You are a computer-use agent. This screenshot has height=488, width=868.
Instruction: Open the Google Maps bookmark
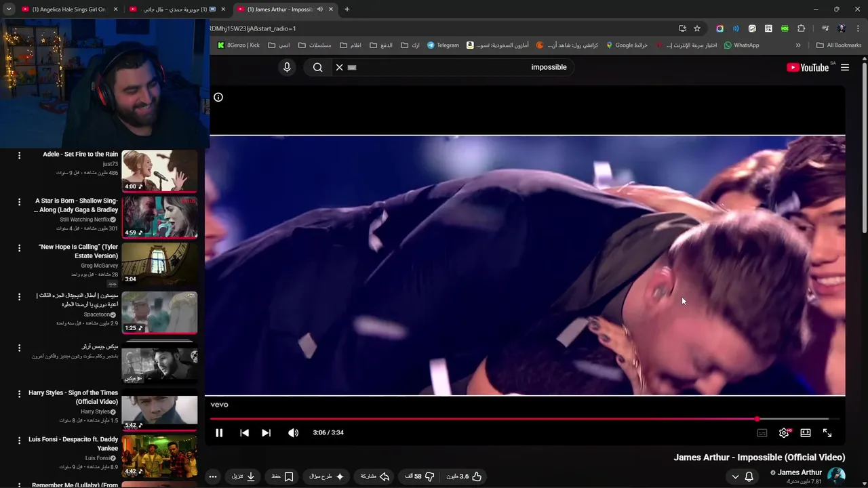tap(627, 45)
